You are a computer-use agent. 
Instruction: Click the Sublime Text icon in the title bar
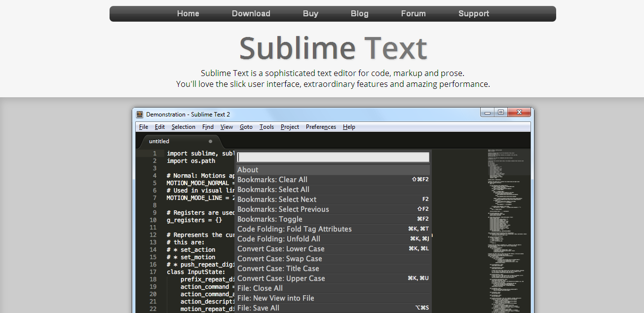pyautogui.click(x=140, y=115)
